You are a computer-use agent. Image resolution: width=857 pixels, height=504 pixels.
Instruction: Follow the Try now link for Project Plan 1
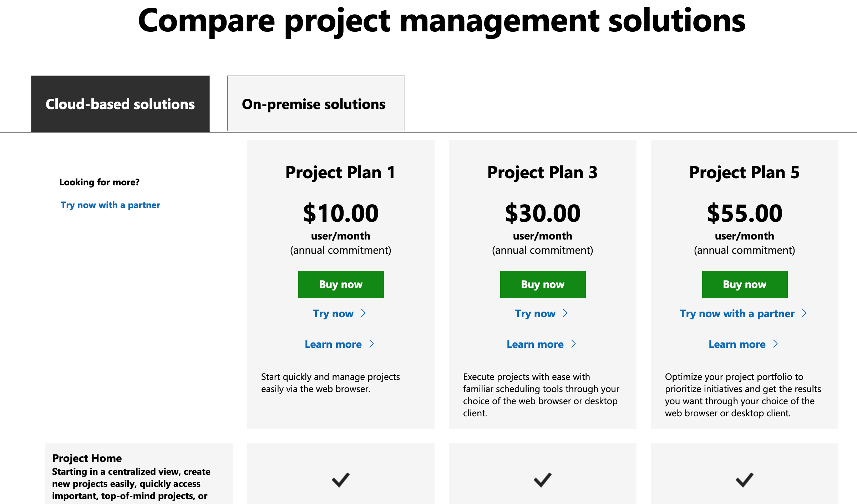(333, 314)
